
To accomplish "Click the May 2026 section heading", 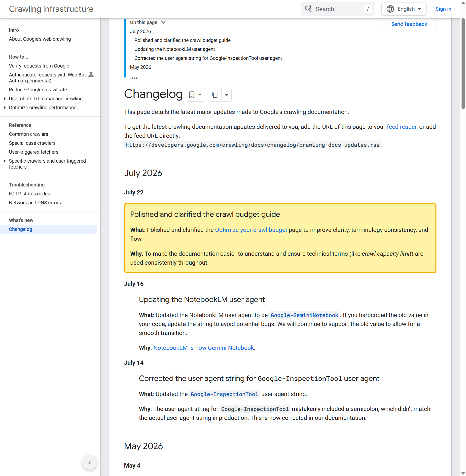I will 143,446.
